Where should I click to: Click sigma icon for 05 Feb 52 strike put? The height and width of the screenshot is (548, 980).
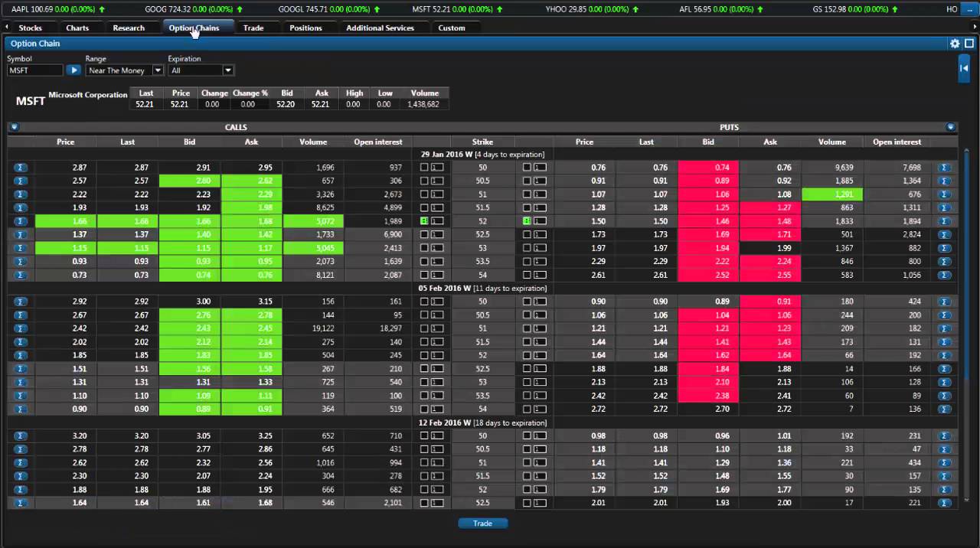click(945, 355)
